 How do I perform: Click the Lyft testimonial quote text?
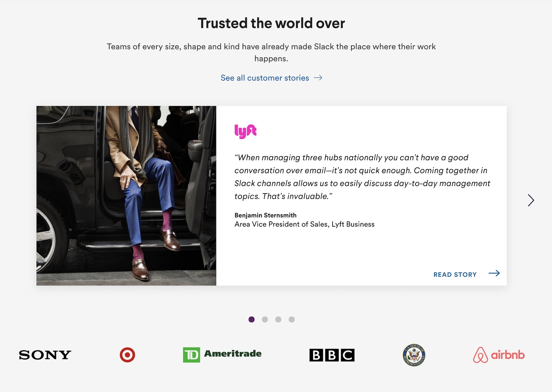pos(362,177)
